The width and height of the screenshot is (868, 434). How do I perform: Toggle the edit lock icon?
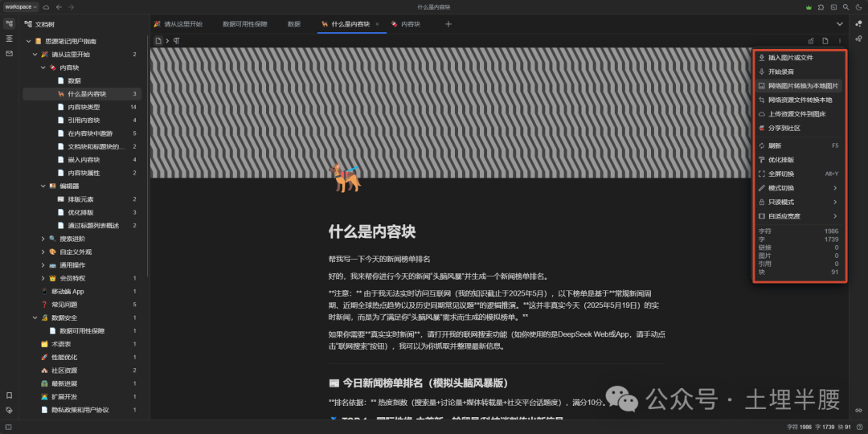pos(811,40)
